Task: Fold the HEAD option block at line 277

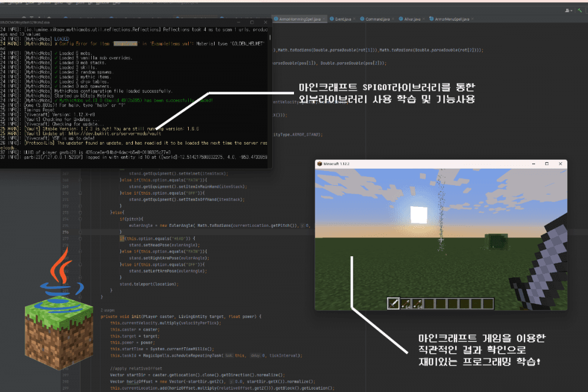Action: [x=80, y=239]
